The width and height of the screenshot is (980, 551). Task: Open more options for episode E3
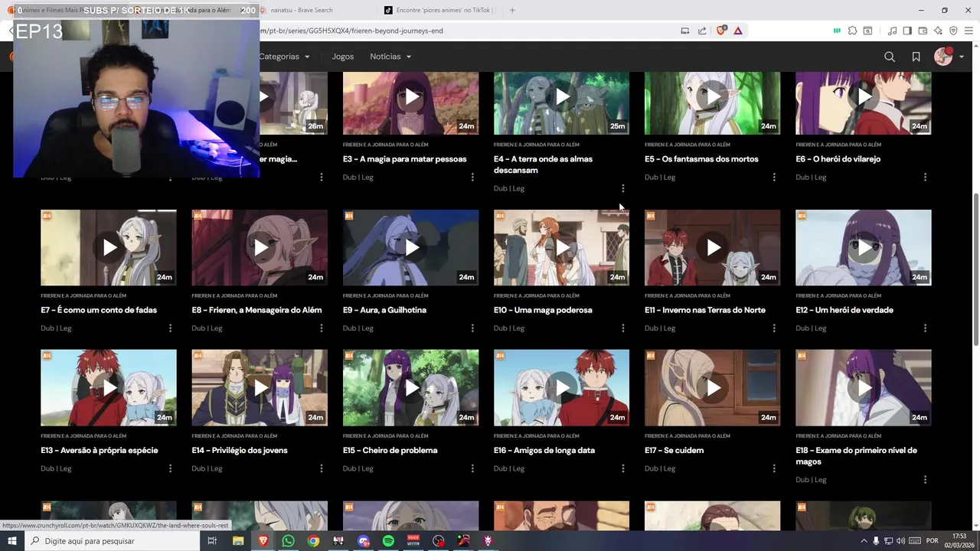point(472,177)
